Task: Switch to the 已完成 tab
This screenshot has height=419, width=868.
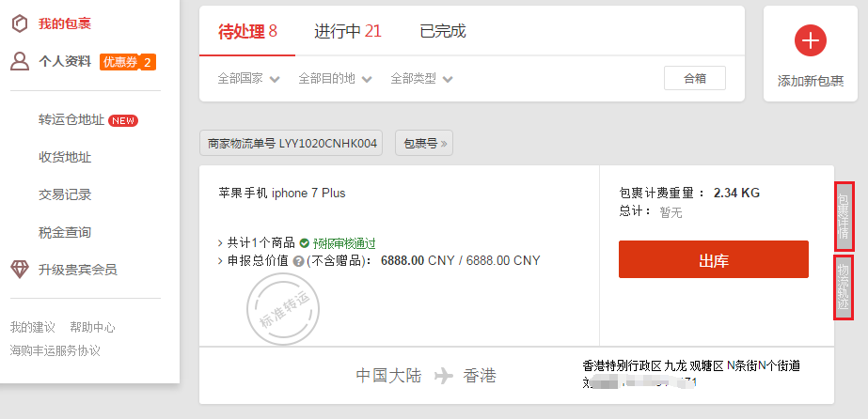Action: click(x=443, y=31)
